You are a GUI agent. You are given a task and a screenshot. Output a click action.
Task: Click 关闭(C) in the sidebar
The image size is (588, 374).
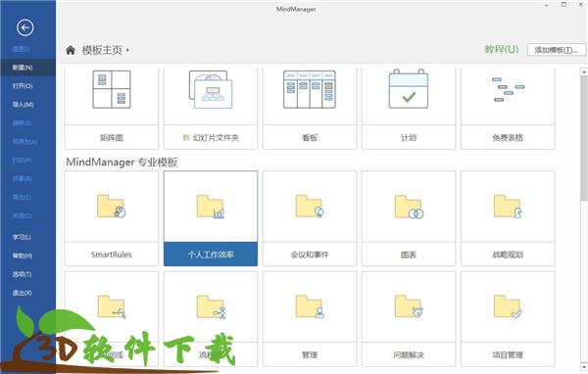(23, 215)
